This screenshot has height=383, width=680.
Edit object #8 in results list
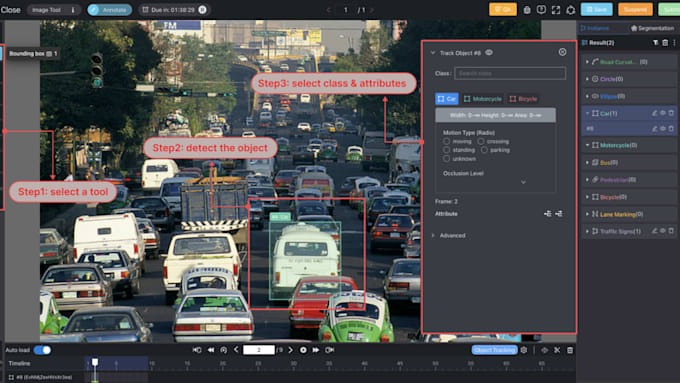655,129
